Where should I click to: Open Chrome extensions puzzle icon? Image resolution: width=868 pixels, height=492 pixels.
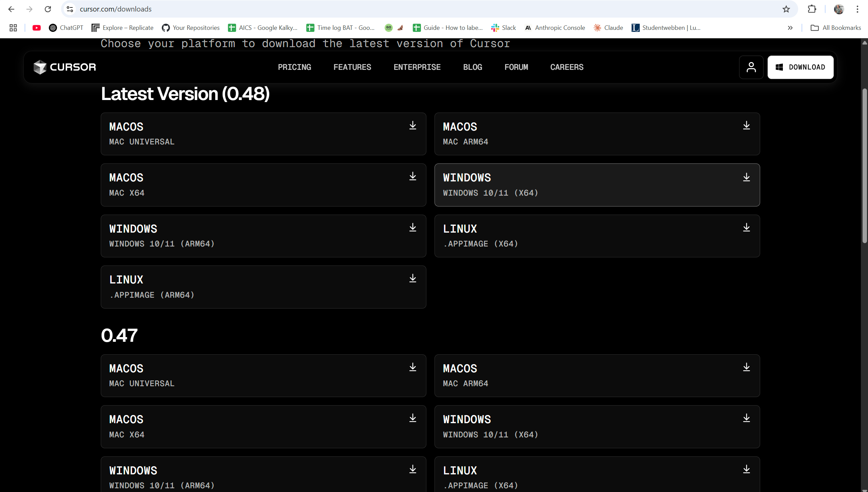click(812, 9)
